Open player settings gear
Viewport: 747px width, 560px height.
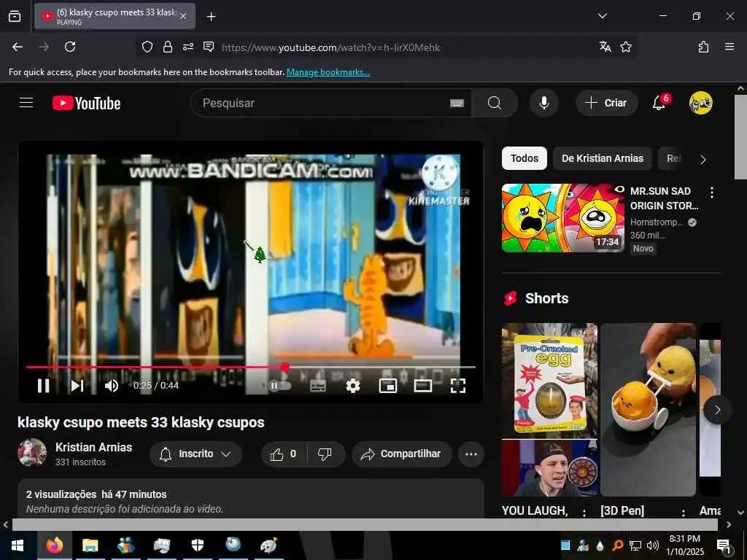352,385
